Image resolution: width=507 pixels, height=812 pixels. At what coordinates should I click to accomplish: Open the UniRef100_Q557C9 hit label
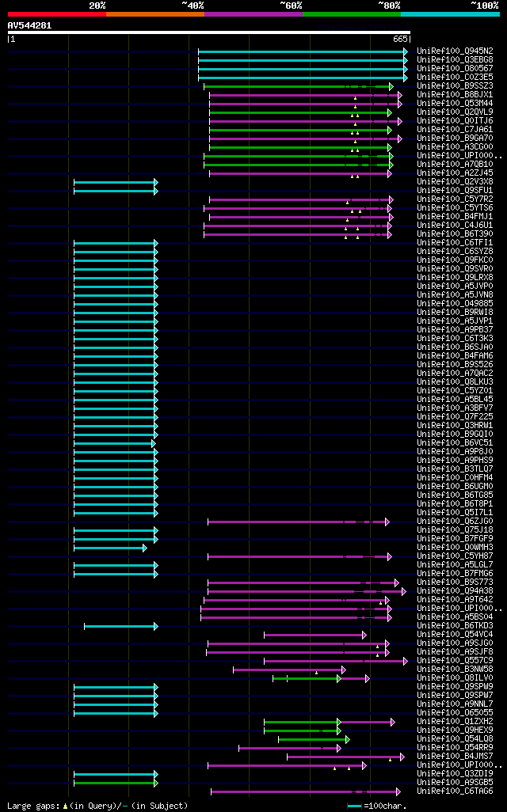point(456,660)
